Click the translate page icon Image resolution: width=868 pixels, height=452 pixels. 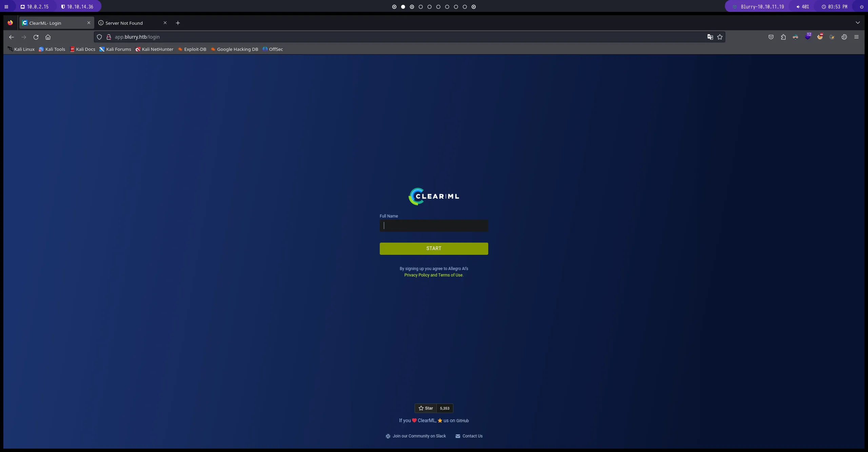click(x=710, y=37)
